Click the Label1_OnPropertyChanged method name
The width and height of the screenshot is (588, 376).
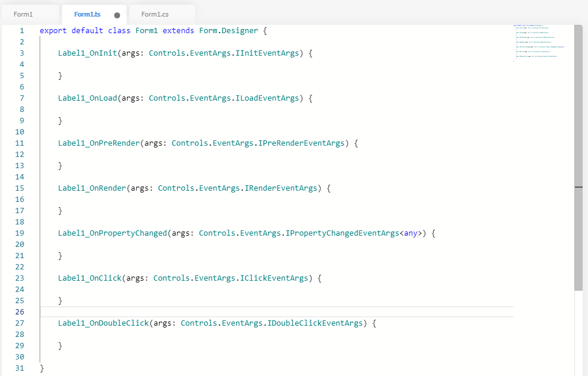coord(112,233)
